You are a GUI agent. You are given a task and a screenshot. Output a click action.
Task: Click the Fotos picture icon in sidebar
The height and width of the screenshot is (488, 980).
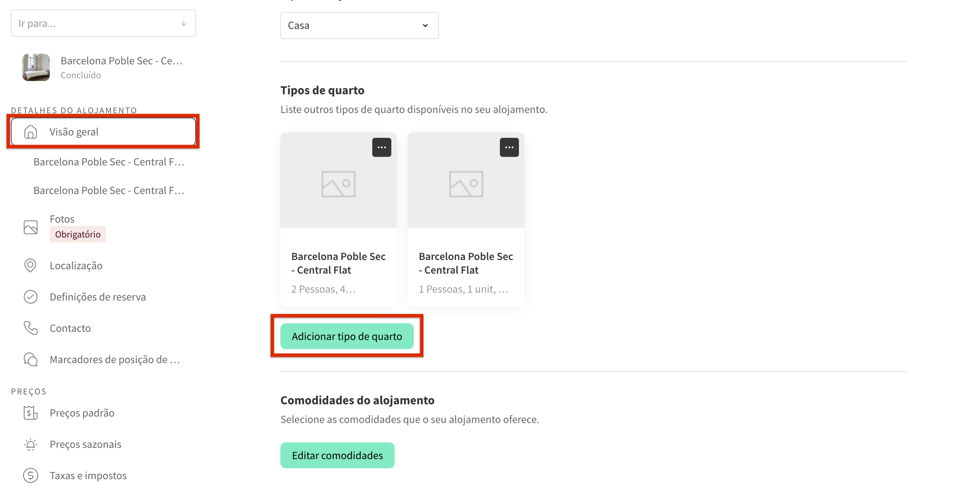(30, 227)
